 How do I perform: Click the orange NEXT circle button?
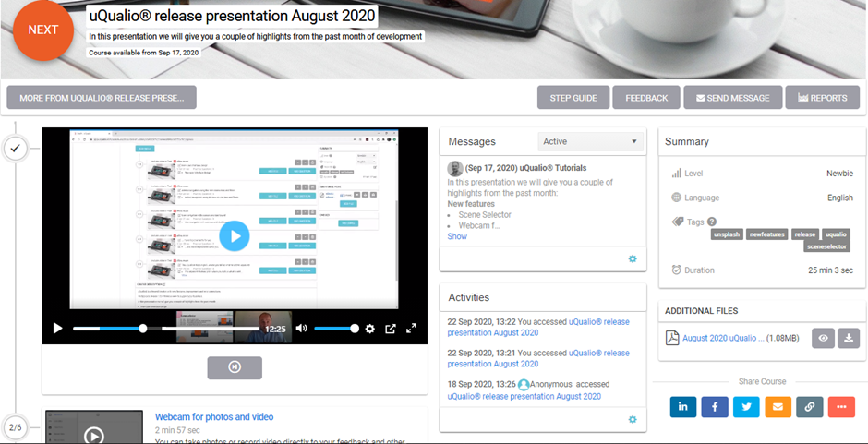pyautogui.click(x=43, y=30)
